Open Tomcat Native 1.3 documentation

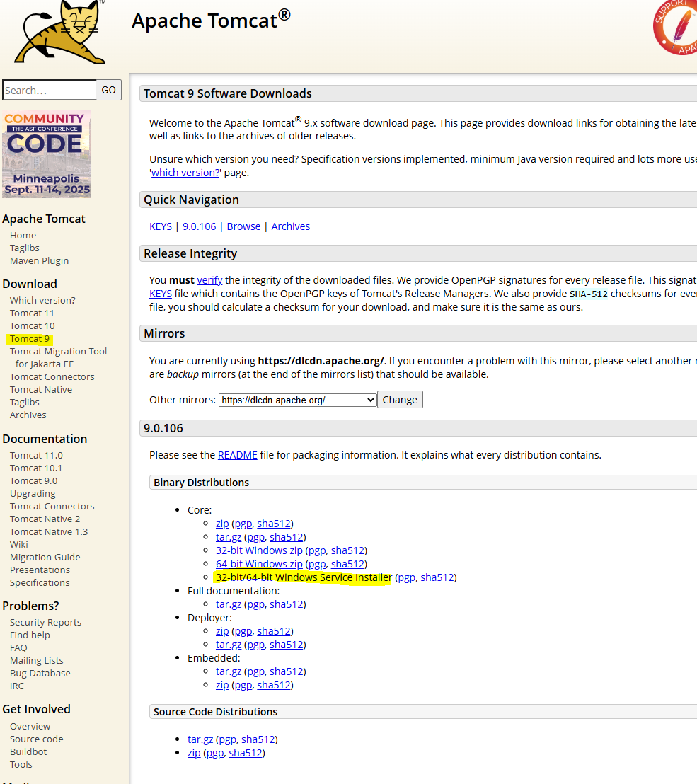click(49, 531)
